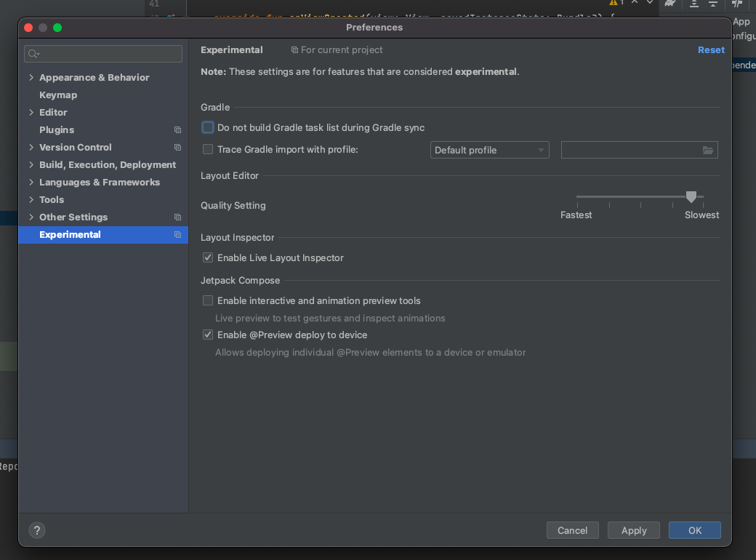
Task: Click the For current project icon in header
Action: [x=294, y=50]
